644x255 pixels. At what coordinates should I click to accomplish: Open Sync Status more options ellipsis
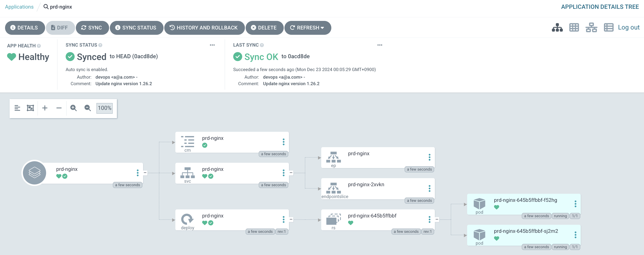212,45
